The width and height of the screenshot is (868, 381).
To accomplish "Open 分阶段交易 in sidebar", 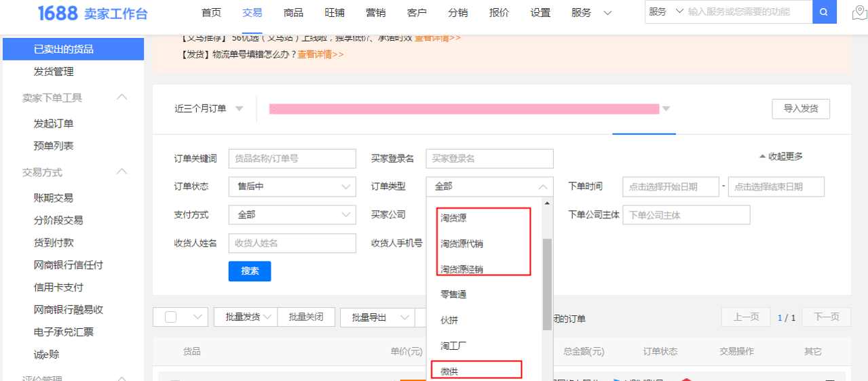I will click(58, 220).
